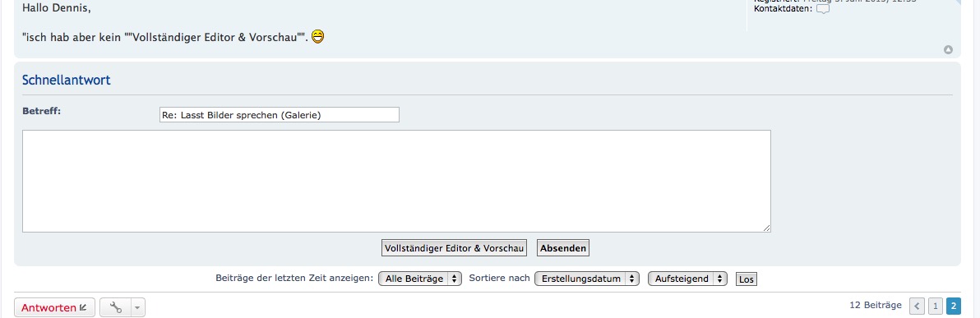Viewport: 980px width, 318px height.
Task: Jump to top via the up arrow icon
Action: [x=948, y=50]
